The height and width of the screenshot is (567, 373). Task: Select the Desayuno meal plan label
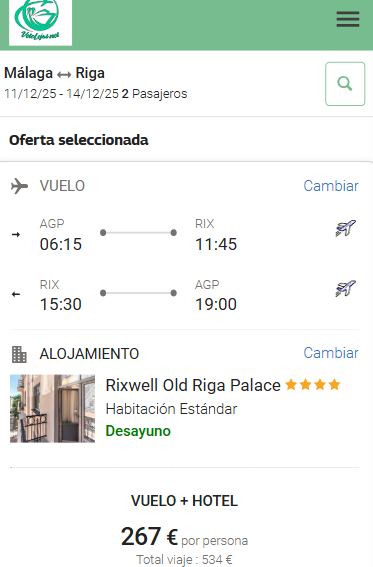click(x=138, y=431)
